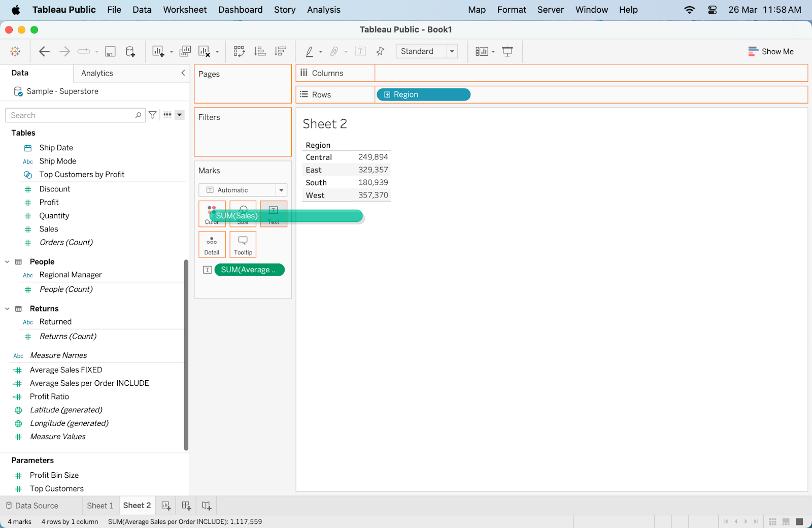Click the Tableau start page logo icon
This screenshot has width=812, height=528.
tap(15, 51)
